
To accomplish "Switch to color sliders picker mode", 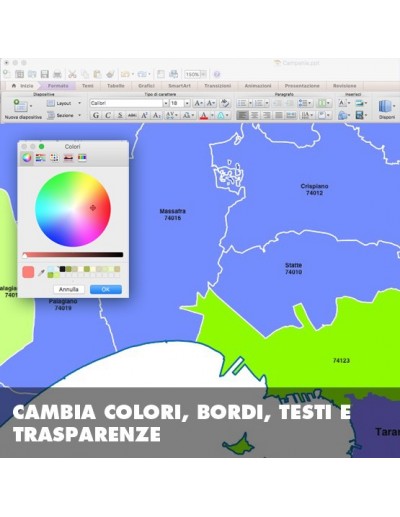I will [x=41, y=158].
